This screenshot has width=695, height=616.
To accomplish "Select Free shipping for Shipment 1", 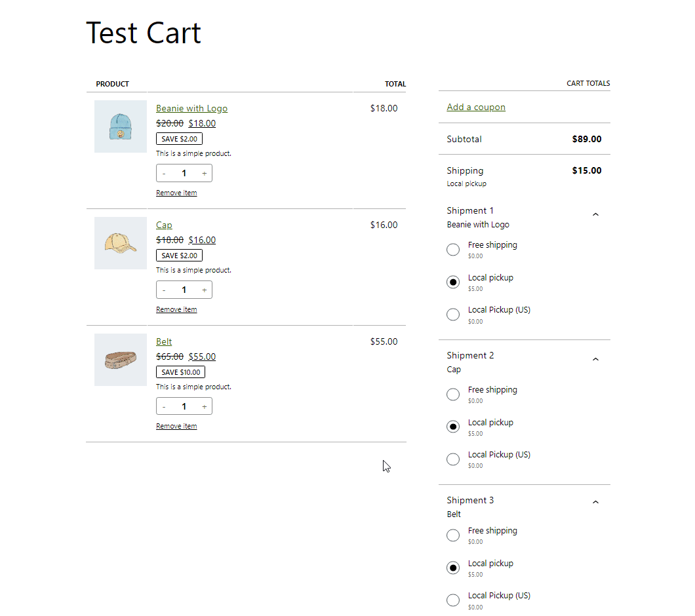I will point(452,250).
